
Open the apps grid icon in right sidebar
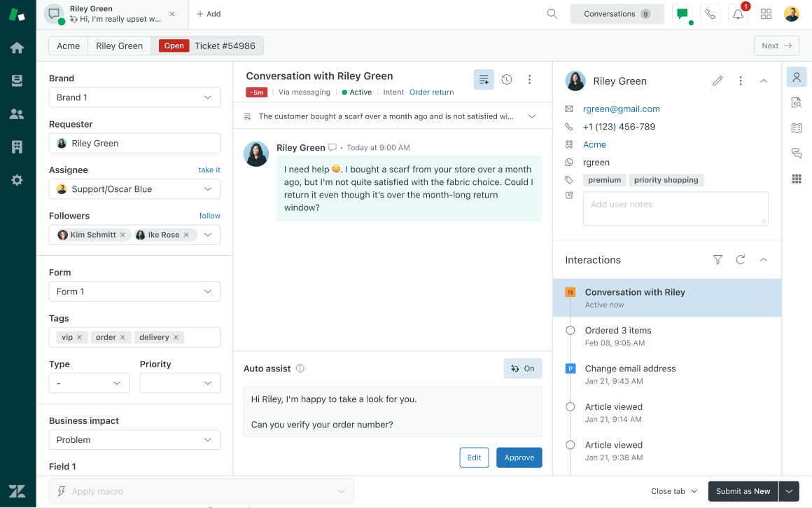point(797,179)
